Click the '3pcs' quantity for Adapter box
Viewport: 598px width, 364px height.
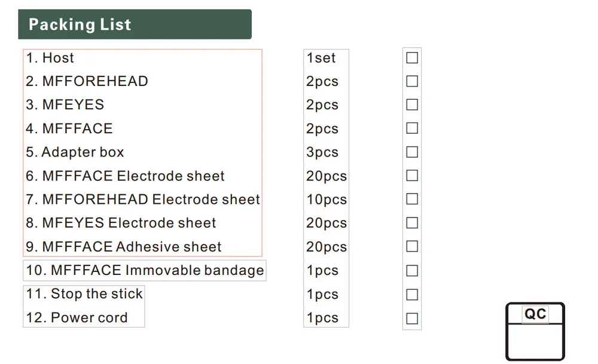(322, 152)
